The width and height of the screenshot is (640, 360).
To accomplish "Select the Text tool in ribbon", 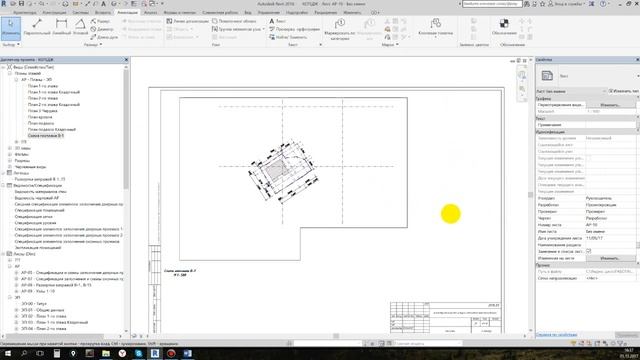I will (277, 21).
